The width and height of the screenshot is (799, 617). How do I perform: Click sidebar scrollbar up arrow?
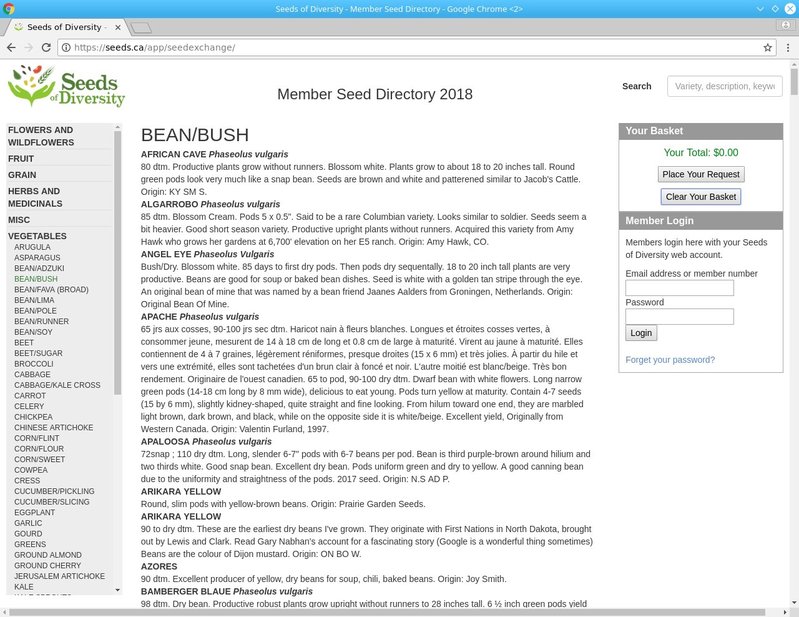[x=118, y=127]
